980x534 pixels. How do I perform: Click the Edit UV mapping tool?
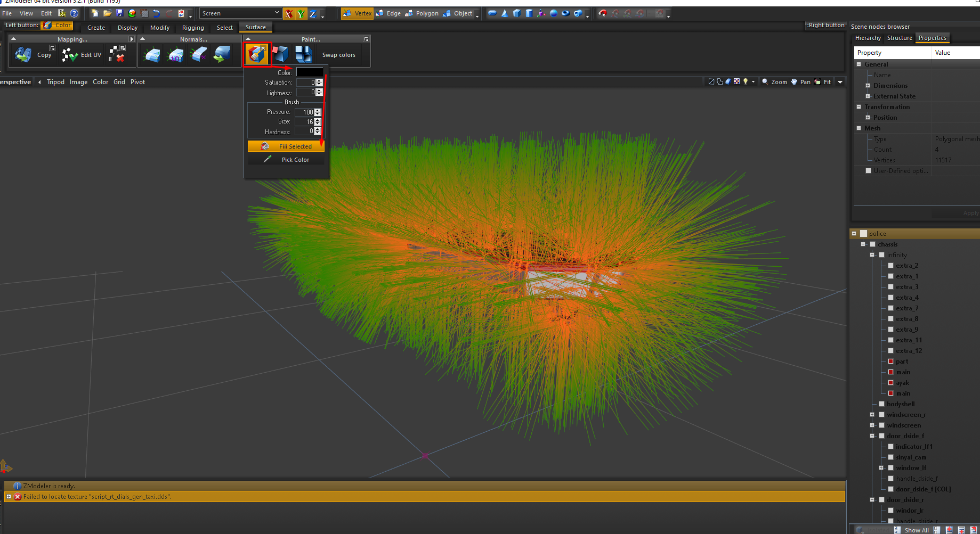pyautogui.click(x=82, y=55)
